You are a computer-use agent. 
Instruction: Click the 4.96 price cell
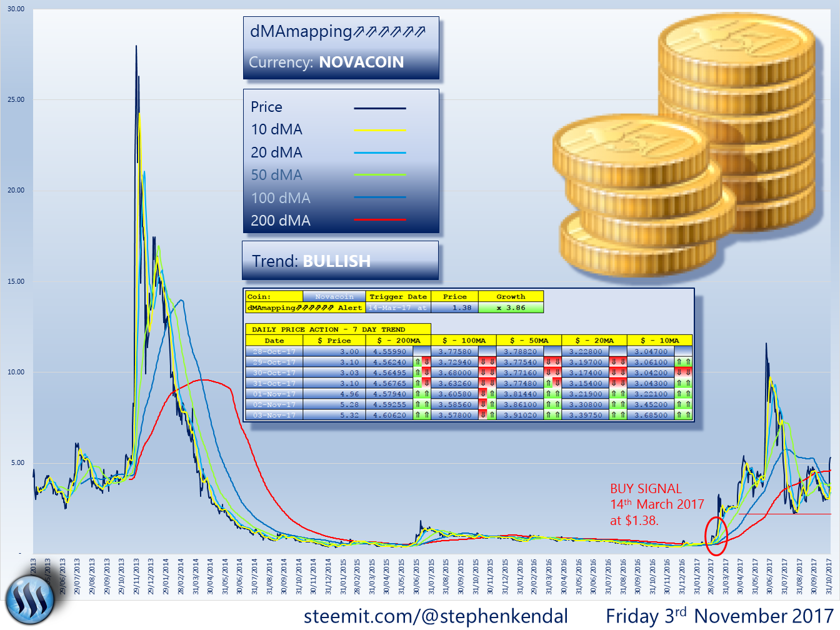(x=334, y=394)
